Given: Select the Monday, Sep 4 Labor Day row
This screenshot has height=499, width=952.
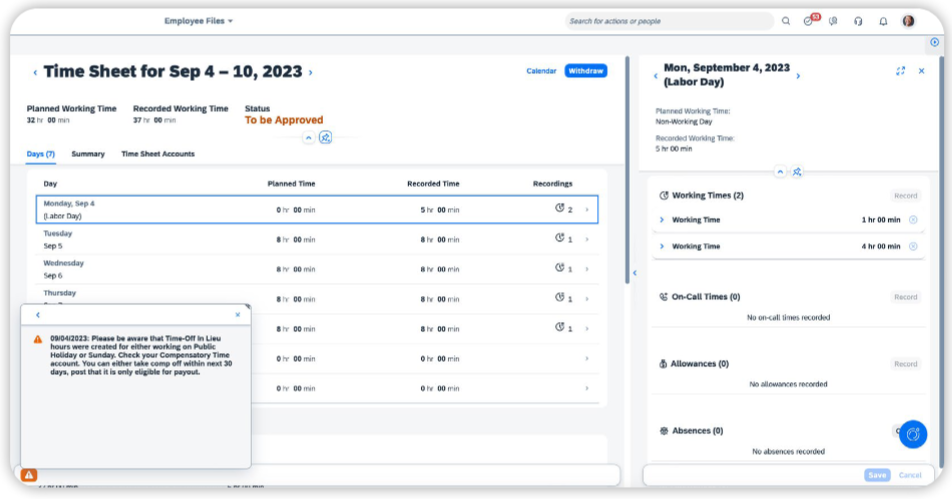Looking at the screenshot, I should pos(317,209).
